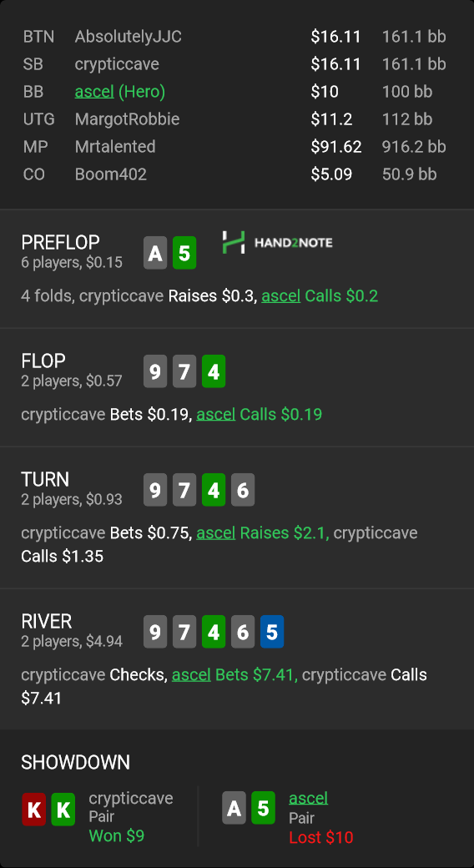Click the blue 5 river card
The height and width of the screenshot is (868, 474).
coord(272,632)
